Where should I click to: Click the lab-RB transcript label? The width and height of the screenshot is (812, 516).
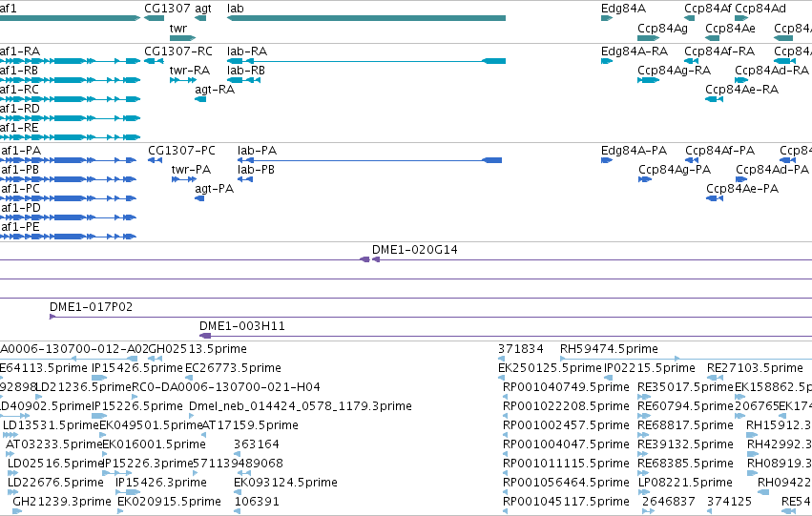(x=246, y=71)
